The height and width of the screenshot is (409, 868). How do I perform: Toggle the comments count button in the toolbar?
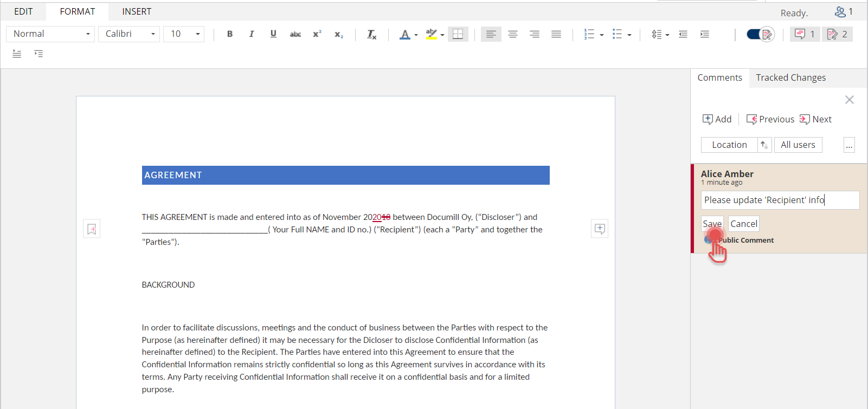point(805,34)
